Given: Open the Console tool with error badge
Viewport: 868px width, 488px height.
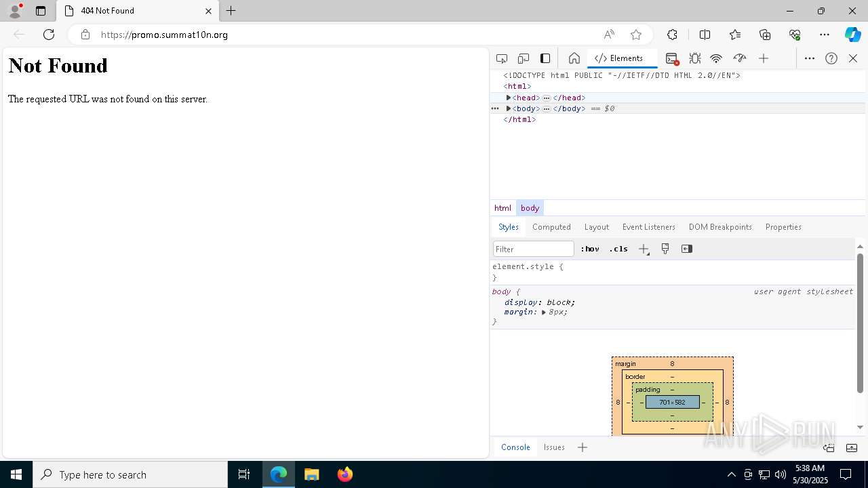Looking at the screenshot, I should [x=672, y=58].
